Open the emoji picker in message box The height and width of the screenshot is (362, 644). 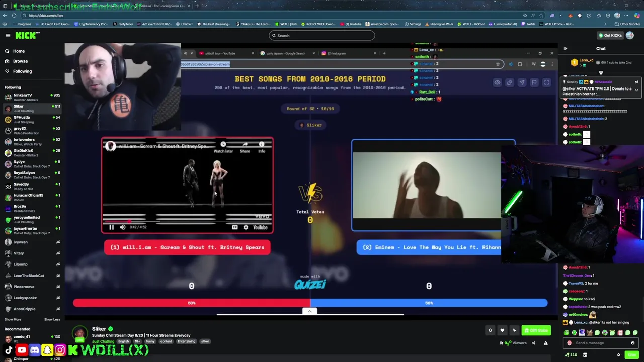coord(632,343)
